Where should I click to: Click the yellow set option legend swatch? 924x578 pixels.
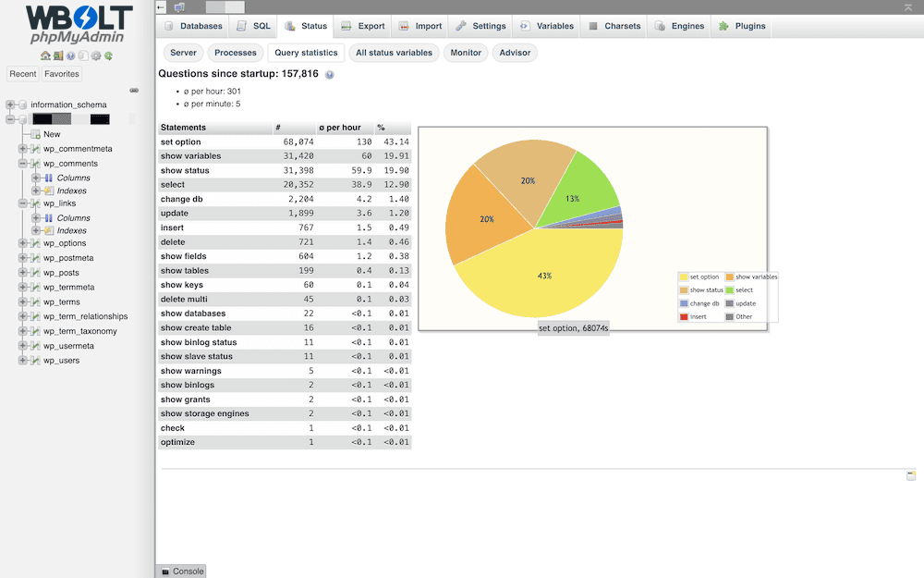[684, 277]
